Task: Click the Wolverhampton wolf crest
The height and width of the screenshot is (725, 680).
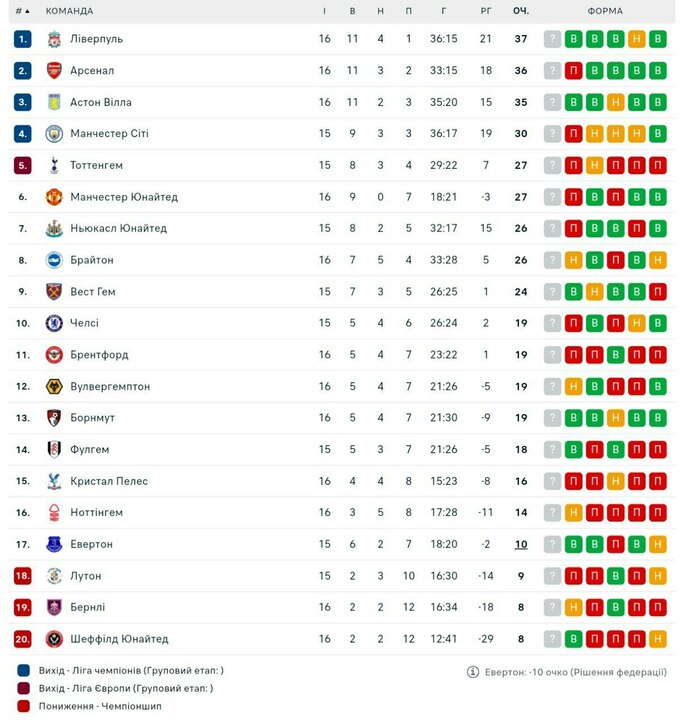Action: click(x=54, y=386)
